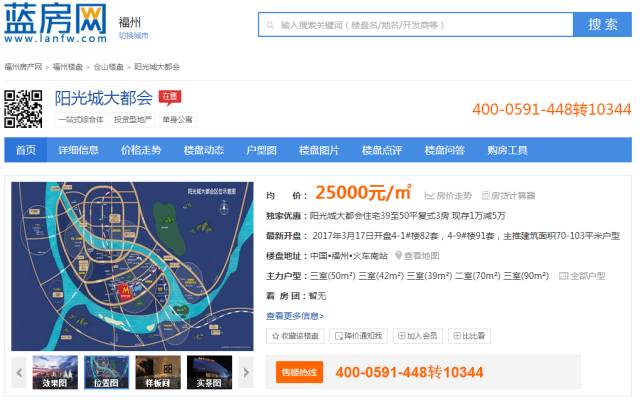Select the 单身公寓 tag
The width and height of the screenshot is (640, 400).
(x=177, y=120)
